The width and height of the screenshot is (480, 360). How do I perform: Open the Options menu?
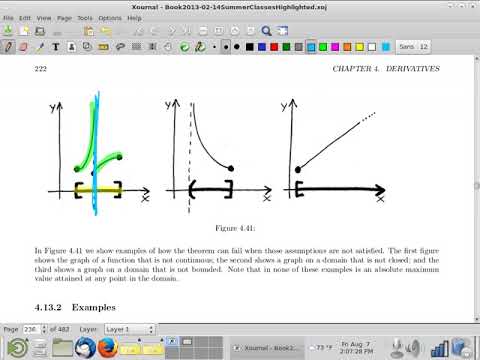tap(110, 18)
